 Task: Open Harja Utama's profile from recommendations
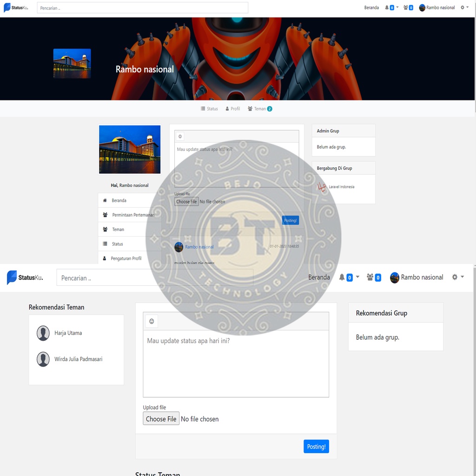(x=68, y=333)
